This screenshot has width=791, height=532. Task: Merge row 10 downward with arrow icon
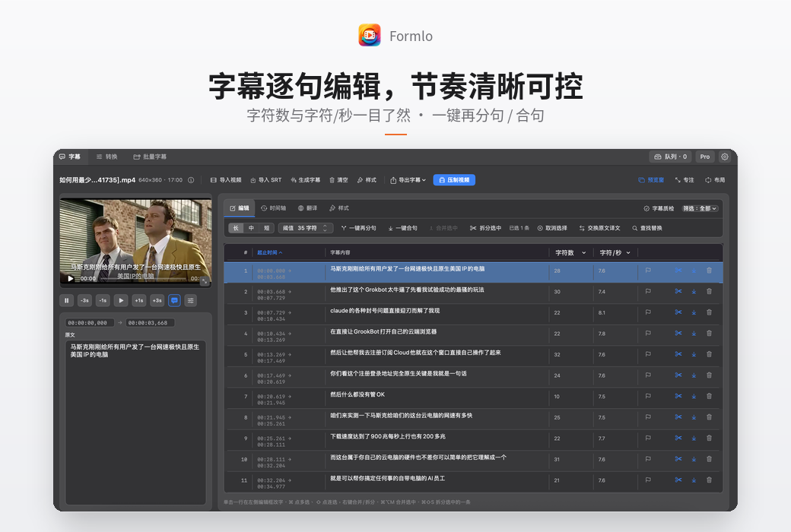[694, 459]
